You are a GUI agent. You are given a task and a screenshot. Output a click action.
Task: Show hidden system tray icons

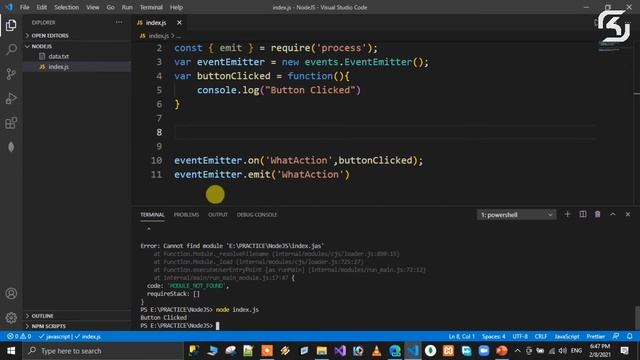coord(518,351)
